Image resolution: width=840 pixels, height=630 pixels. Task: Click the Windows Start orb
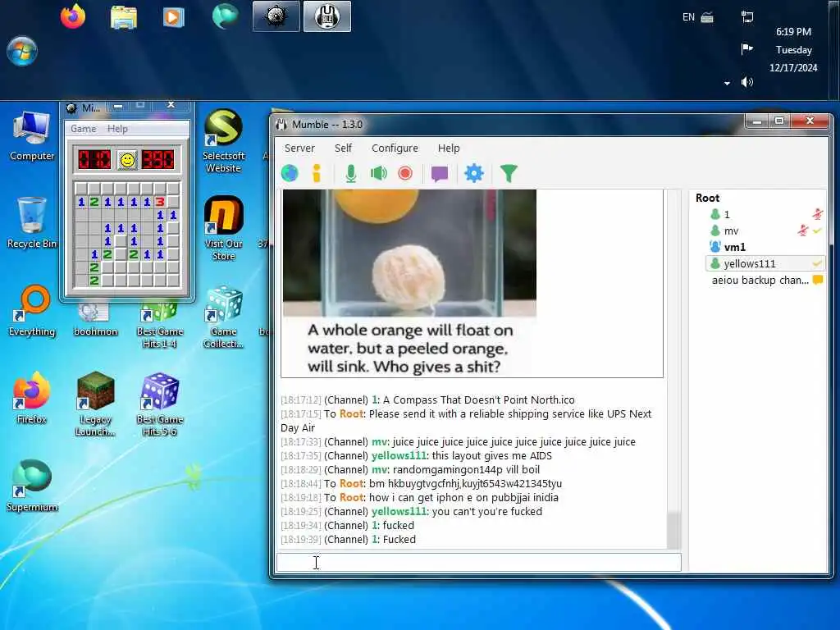pos(22,51)
